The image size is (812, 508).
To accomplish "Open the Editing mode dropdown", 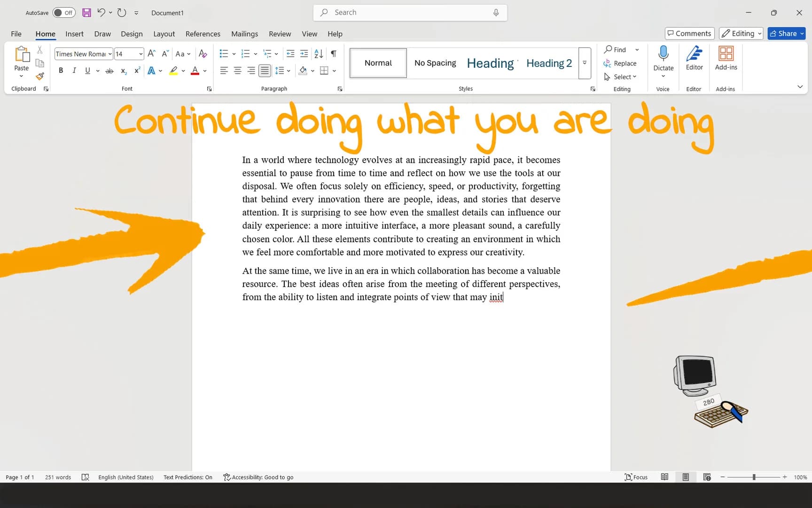I will pos(741,33).
